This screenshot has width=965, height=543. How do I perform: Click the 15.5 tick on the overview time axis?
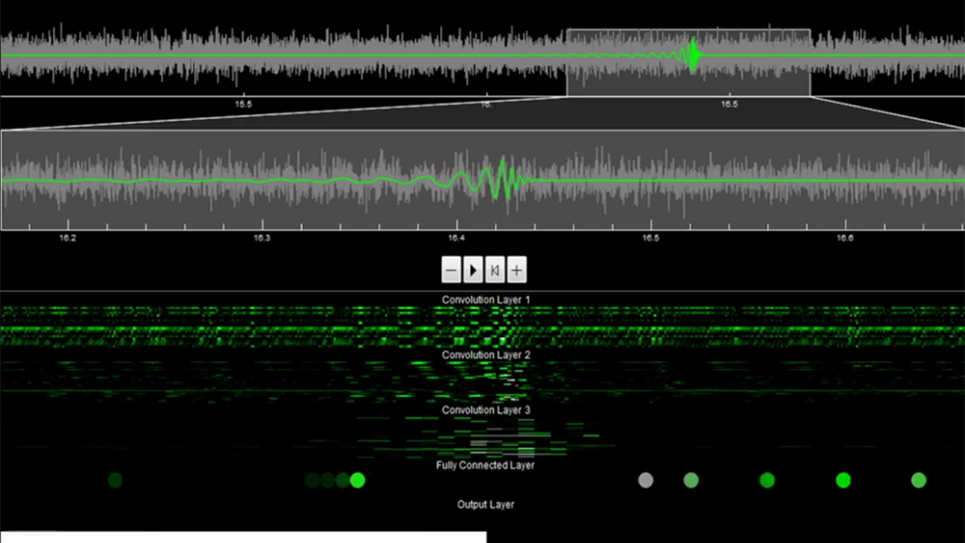point(243,104)
